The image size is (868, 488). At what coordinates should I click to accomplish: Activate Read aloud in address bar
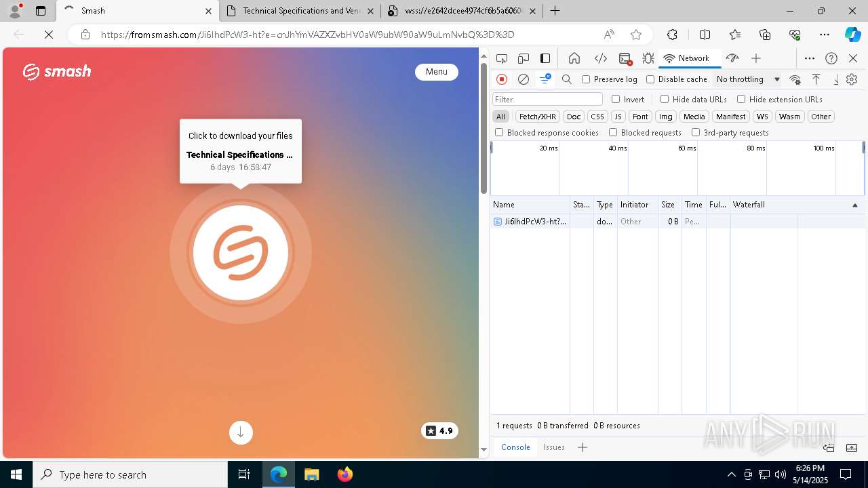click(x=609, y=35)
